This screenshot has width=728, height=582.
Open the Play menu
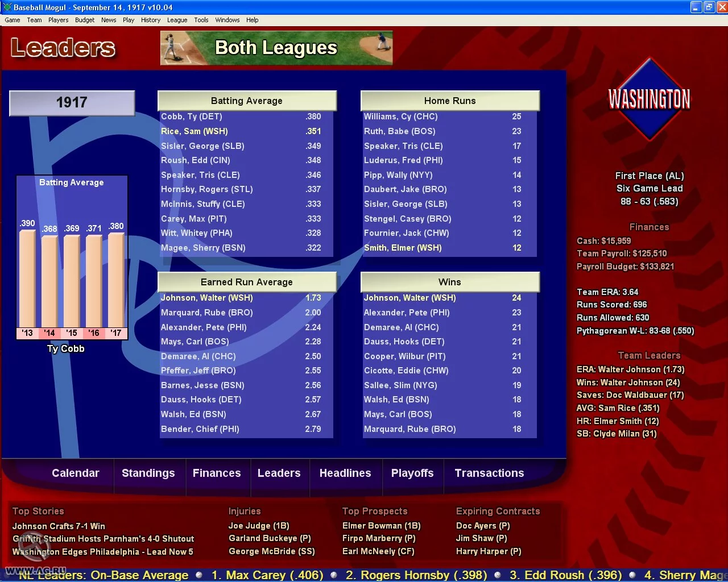(x=129, y=20)
